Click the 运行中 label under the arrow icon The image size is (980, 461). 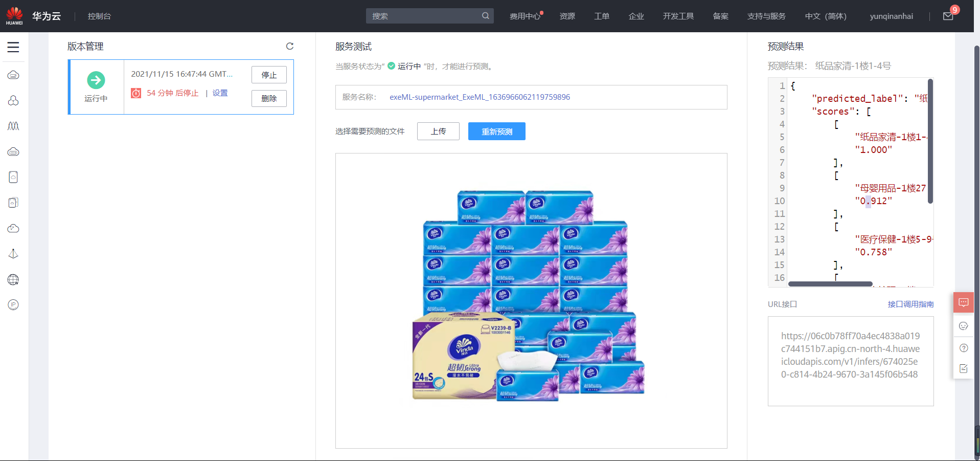tap(96, 98)
